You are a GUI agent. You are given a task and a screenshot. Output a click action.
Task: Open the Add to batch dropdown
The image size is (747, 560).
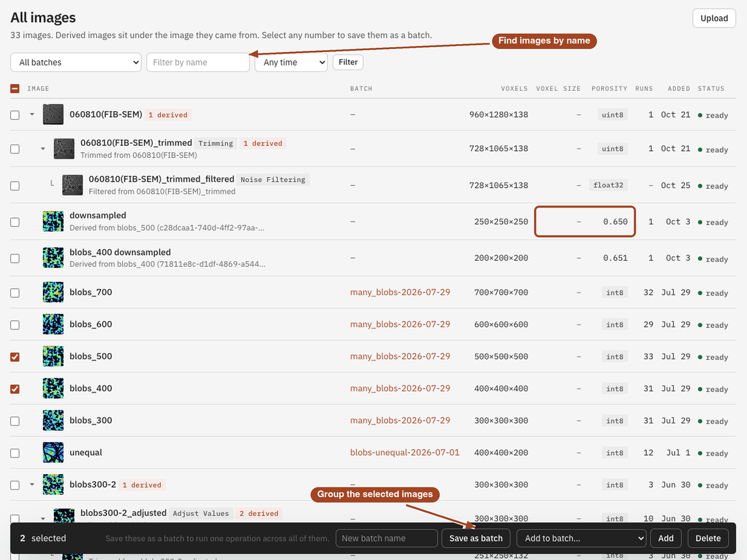tap(581, 538)
